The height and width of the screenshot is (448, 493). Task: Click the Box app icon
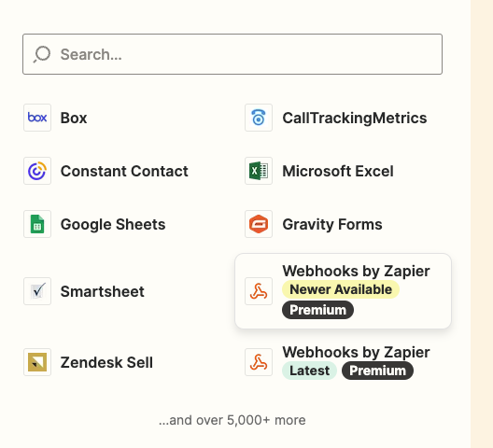point(37,118)
